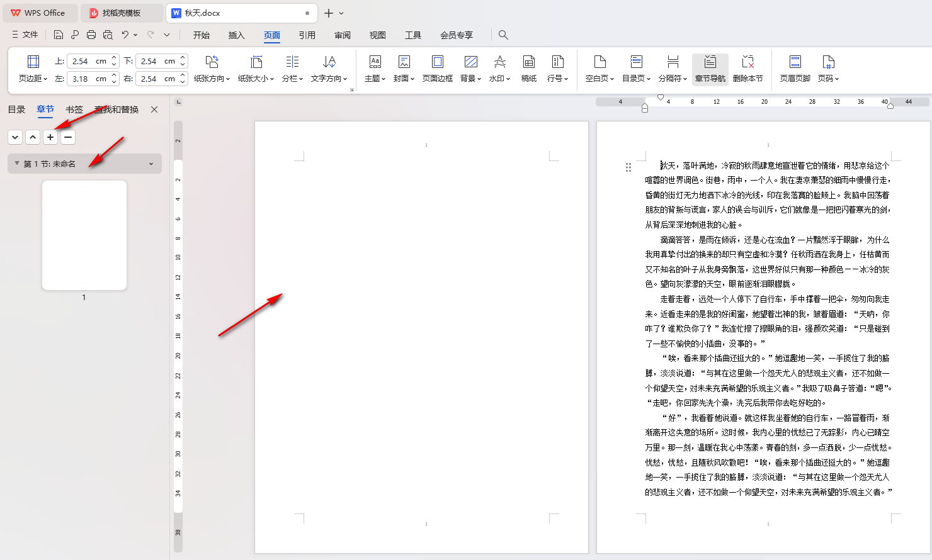Open quick access toolbar customize dropdown
Screen dimensions: 932x560
pyautogui.click(x=167, y=35)
